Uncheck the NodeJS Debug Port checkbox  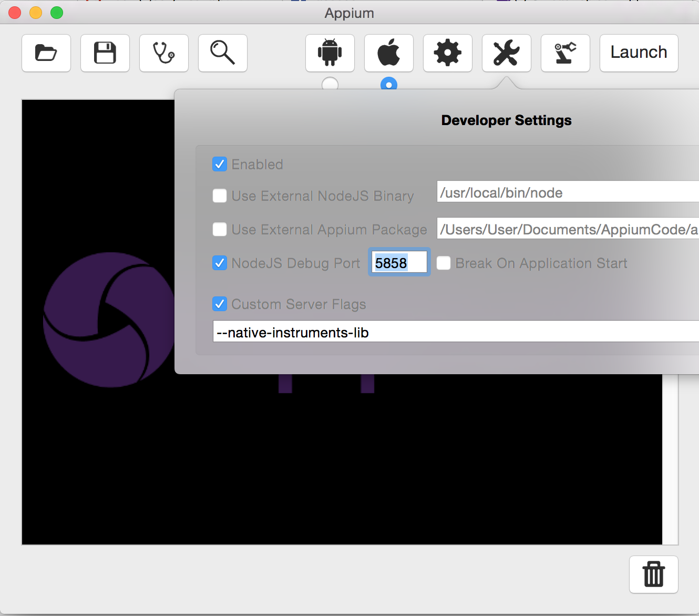click(x=220, y=263)
